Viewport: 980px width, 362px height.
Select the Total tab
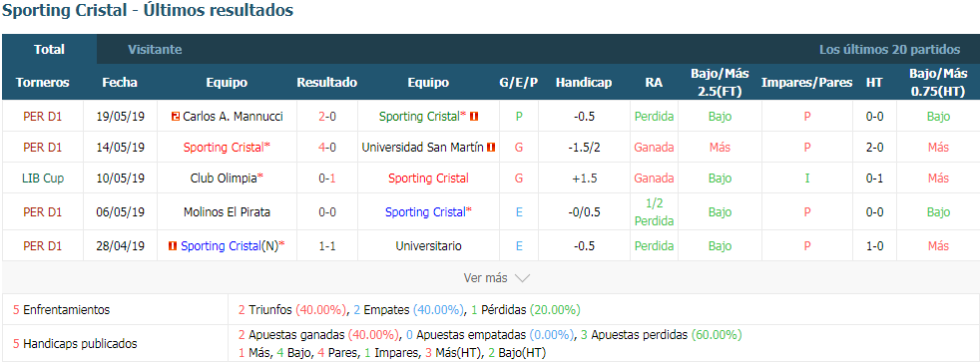pos(49,49)
